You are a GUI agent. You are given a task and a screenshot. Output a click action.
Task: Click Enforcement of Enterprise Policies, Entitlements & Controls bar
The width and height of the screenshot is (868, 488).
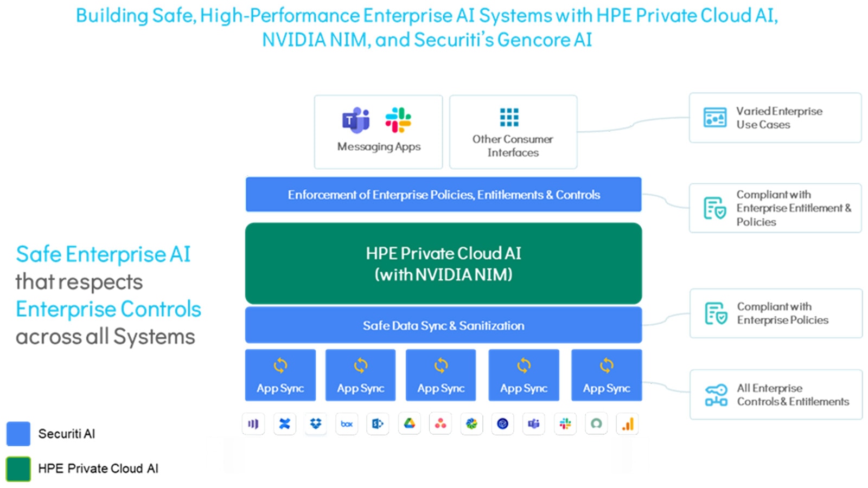443,194
